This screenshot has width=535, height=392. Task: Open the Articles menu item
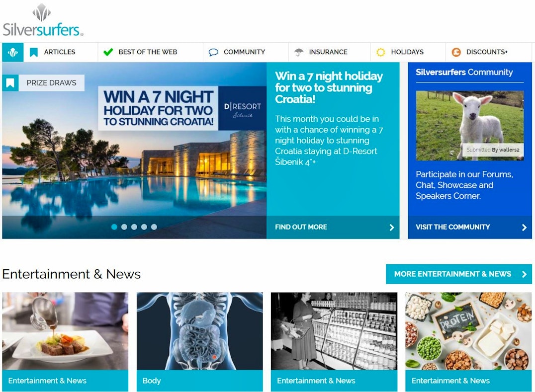point(59,52)
